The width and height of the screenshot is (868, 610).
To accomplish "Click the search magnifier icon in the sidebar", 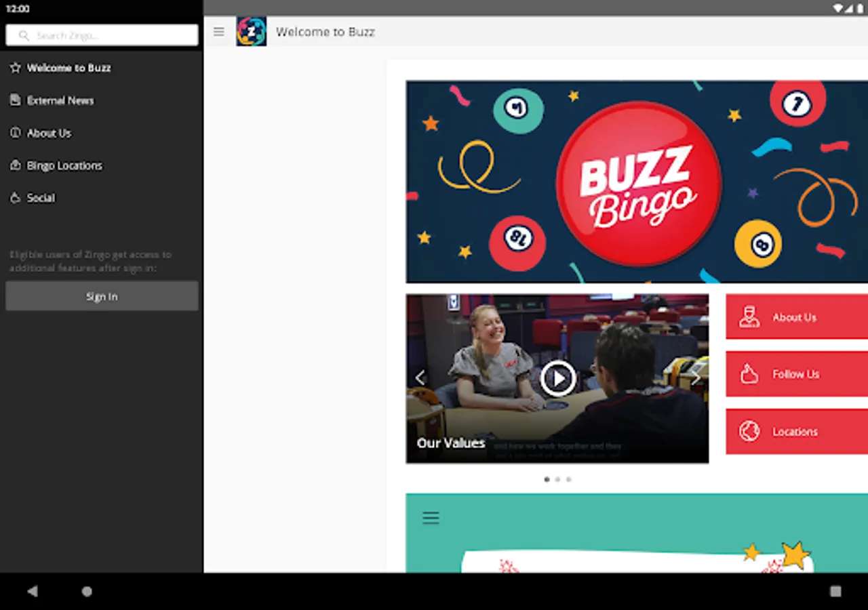I will tap(24, 35).
